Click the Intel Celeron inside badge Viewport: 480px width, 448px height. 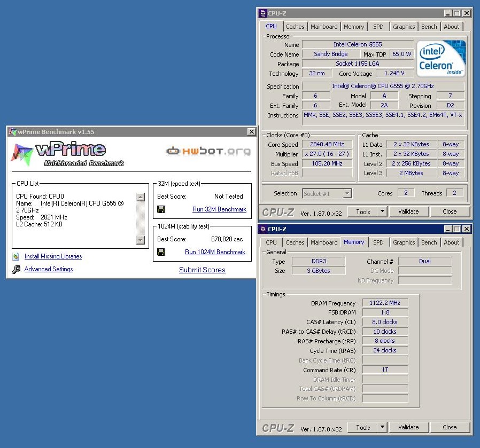tap(441, 58)
